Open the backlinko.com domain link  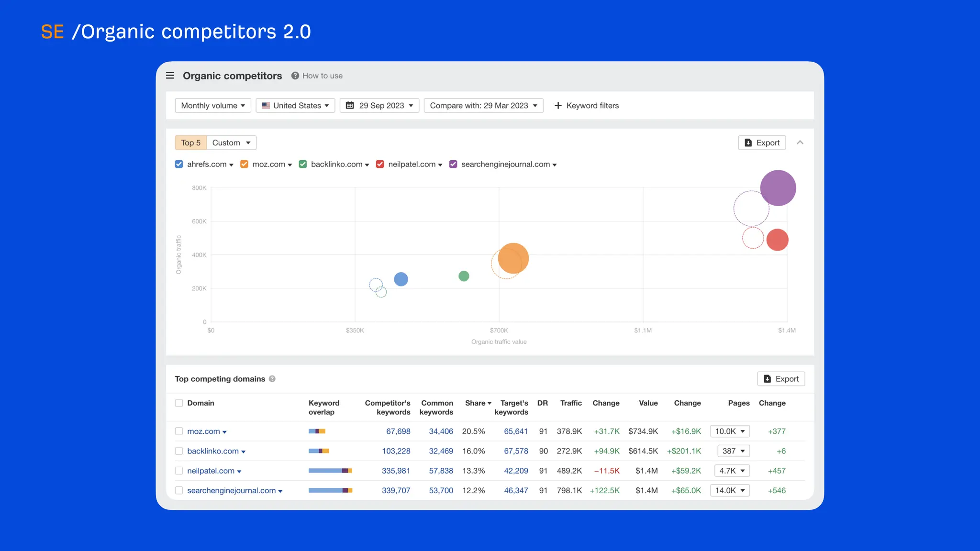click(x=213, y=451)
